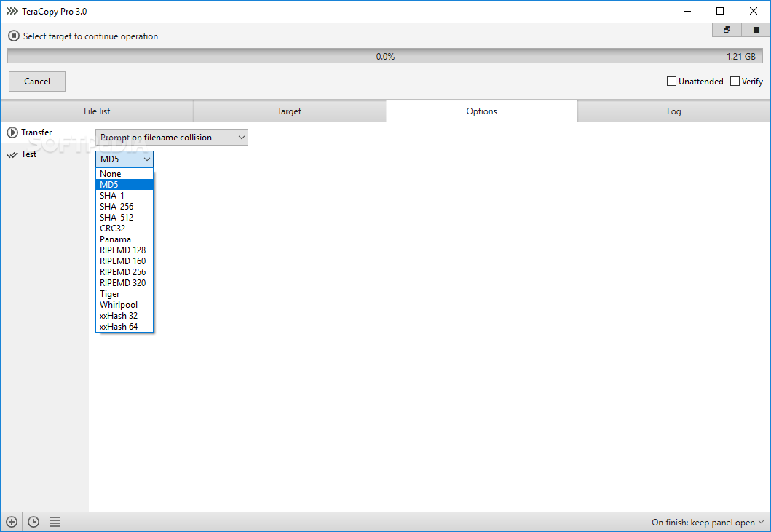771x532 pixels.
Task: Close the TeraCopy Pro window
Action: tap(753, 11)
